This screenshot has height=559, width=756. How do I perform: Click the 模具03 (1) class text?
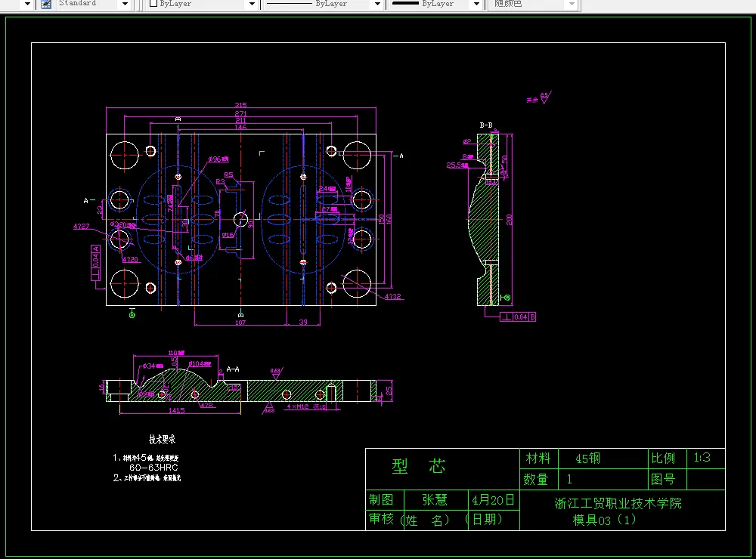click(x=604, y=520)
